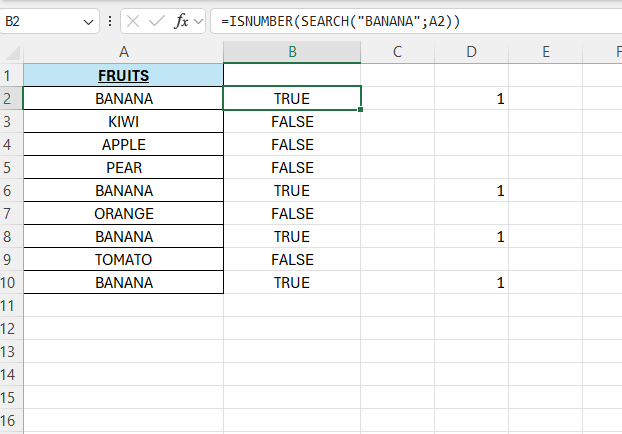Click the select-all corner above row 1
This screenshot has height=434, width=622.
click(11, 51)
